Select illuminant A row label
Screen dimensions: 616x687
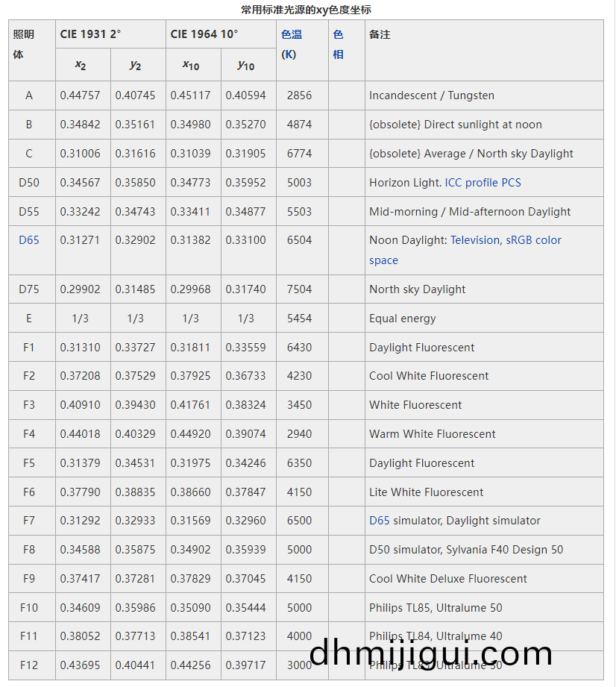[x=29, y=95]
